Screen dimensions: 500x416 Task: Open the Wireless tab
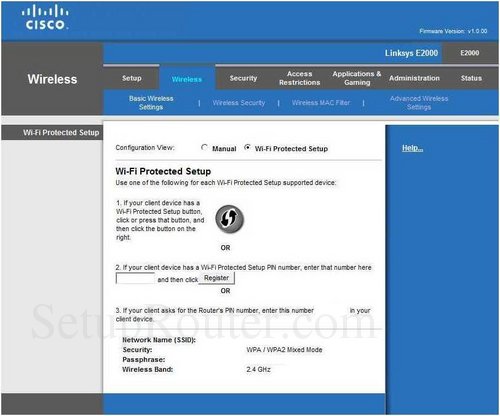click(187, 79)
